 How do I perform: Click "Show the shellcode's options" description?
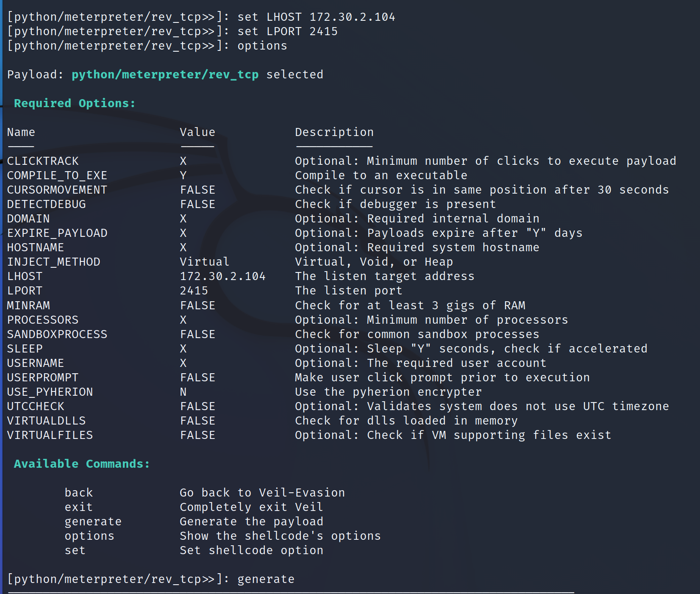pyautogui.click(x=280, y=536)
